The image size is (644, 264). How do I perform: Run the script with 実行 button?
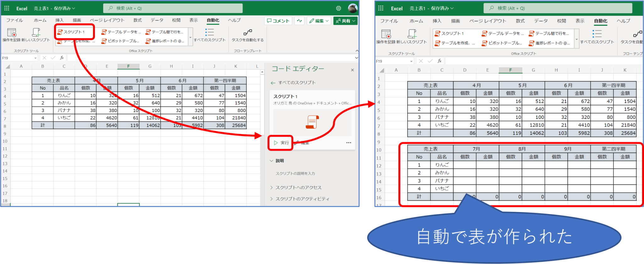pos(281,143)
